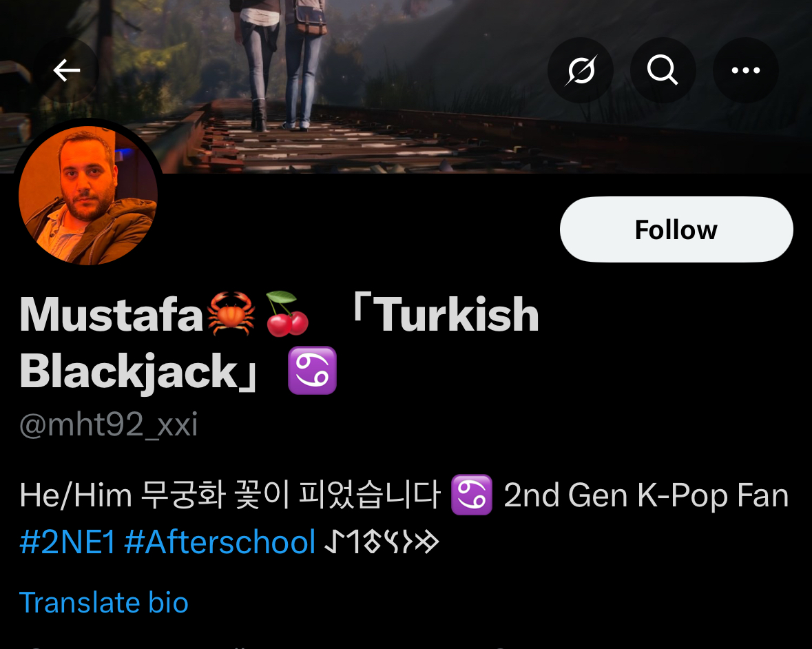Click the Korean text in the bio
This screenshot has width=812, height=649.
[291, 495]
